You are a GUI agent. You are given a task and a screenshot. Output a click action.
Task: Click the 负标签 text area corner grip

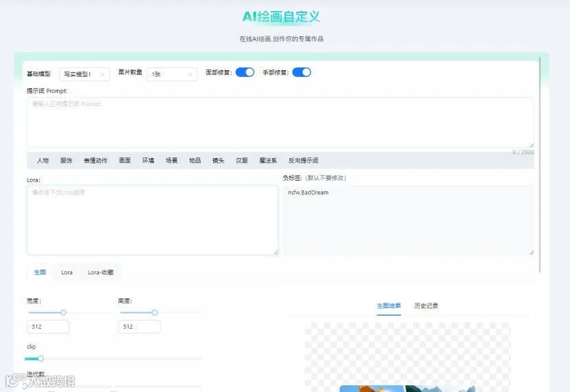pyautogui.click(x=531, y=252)
